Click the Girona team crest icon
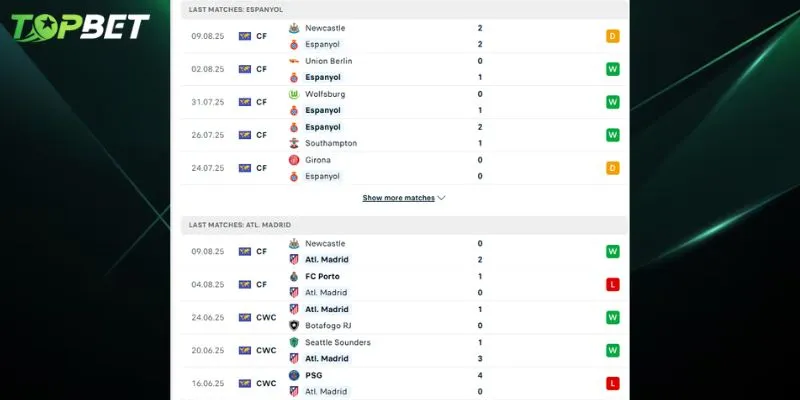The width and height of the screenshot is (800, 400). (x=294, y=160)
